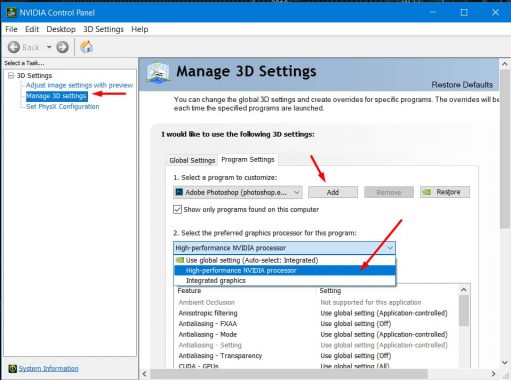Viewport: 511px width, 380px height.
Task: Choose Use global setting (Auto-select: Integrated)
Action: (284, 260)
